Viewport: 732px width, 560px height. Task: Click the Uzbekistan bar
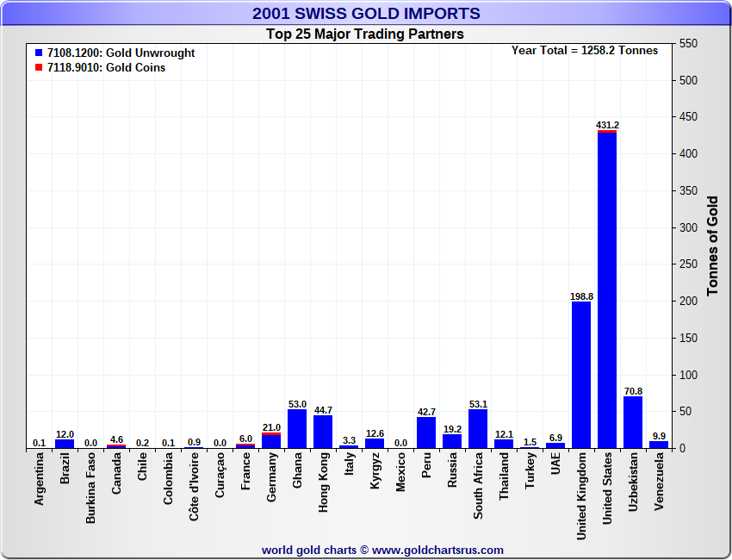633,422
